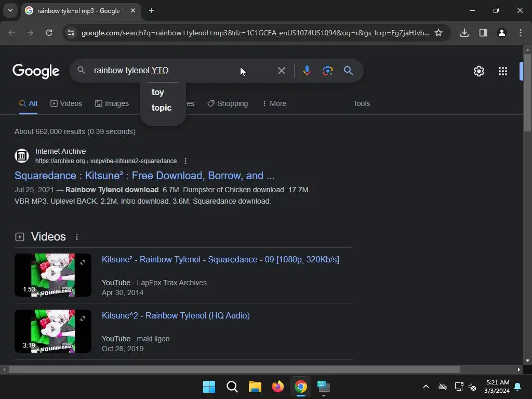Viewport: 532px width, 399px height.
Task: Click the Chrome address bar URL
Action: point(255,33)
